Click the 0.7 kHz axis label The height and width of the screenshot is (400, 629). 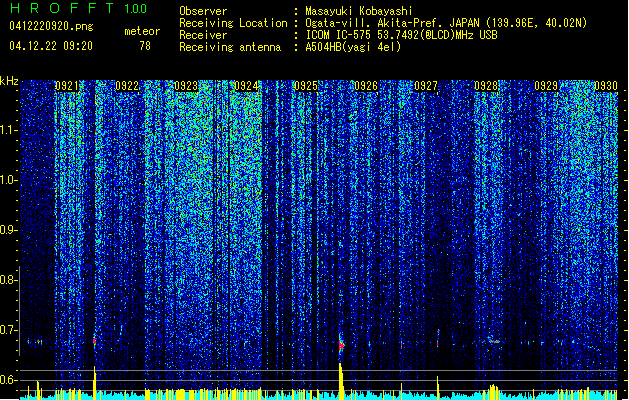[x=8, y=330]
